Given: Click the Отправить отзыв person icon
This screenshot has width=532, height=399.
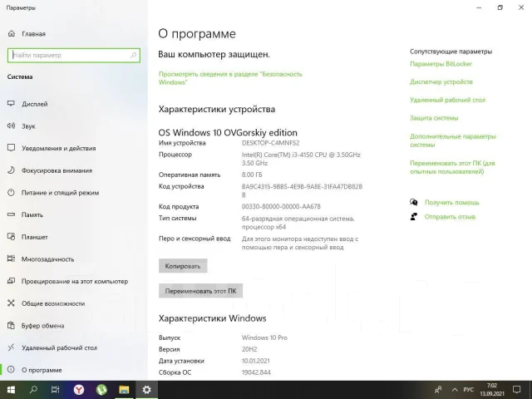Looking at the screenshot, I should point(414,216).
